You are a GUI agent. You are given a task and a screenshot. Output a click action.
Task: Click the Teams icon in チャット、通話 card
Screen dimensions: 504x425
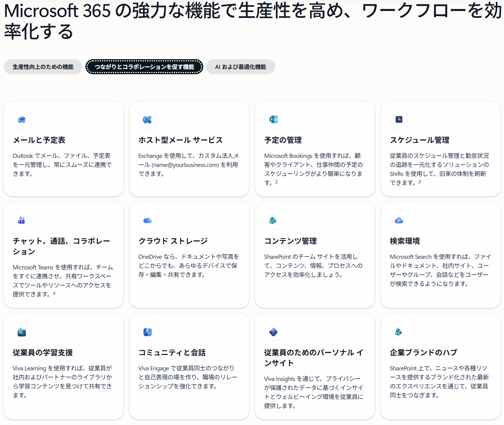(x=22, y=220)
